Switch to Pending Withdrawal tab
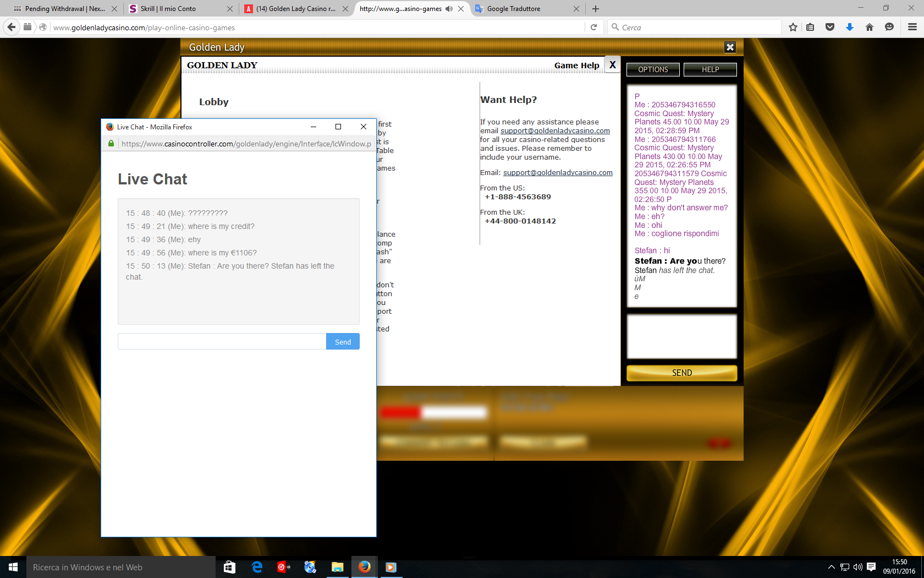The width and height of the screenshot is (924, 578). pyautogui.click(x=64, y=9)
